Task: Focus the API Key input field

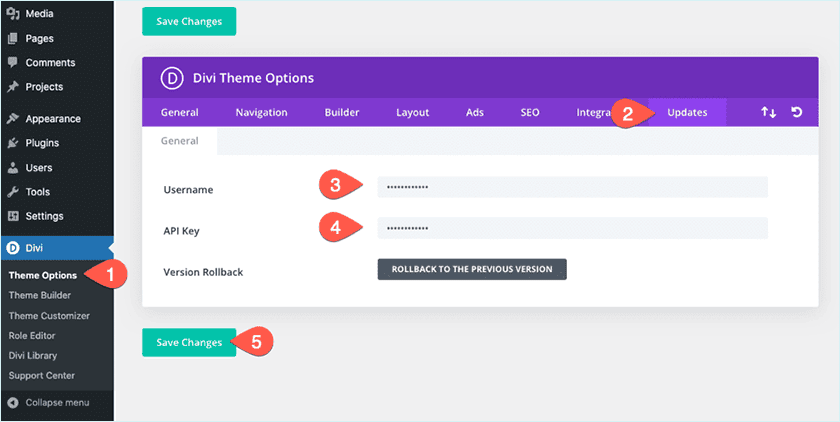Action: pyautogui.click(x=572, y=228)
